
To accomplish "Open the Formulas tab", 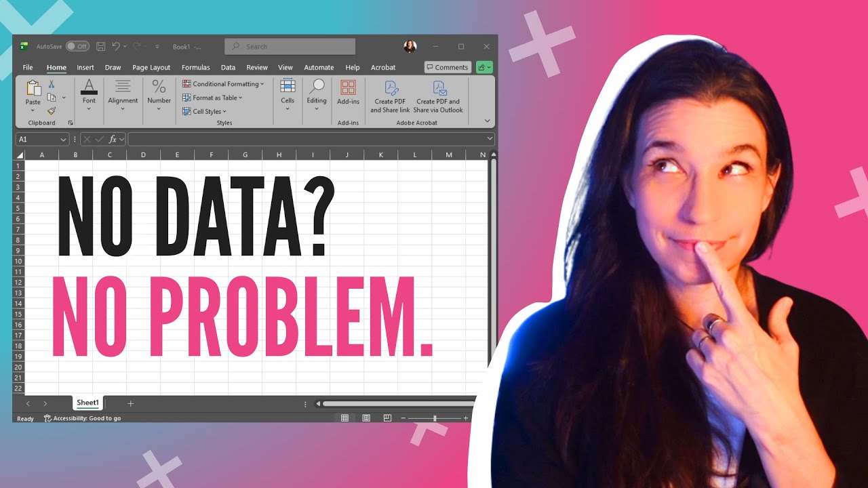I will pyautogui.click(x=195, y=67).
